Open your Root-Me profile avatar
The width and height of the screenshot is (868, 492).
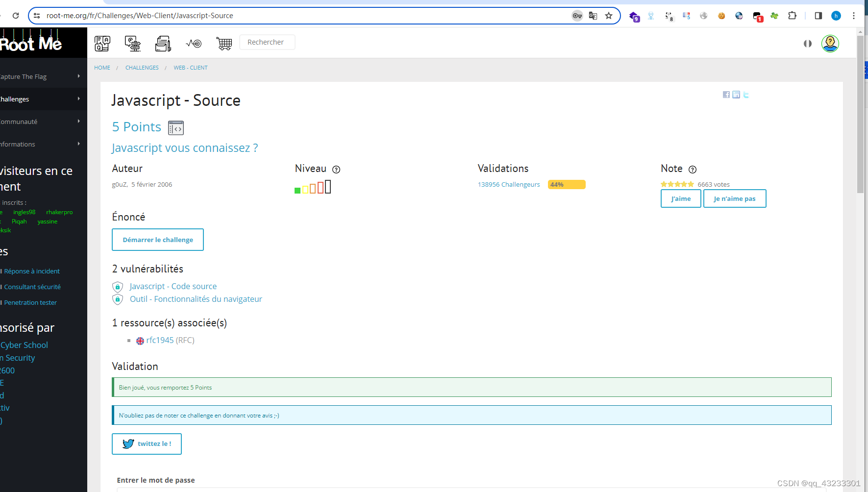[830, 43]
